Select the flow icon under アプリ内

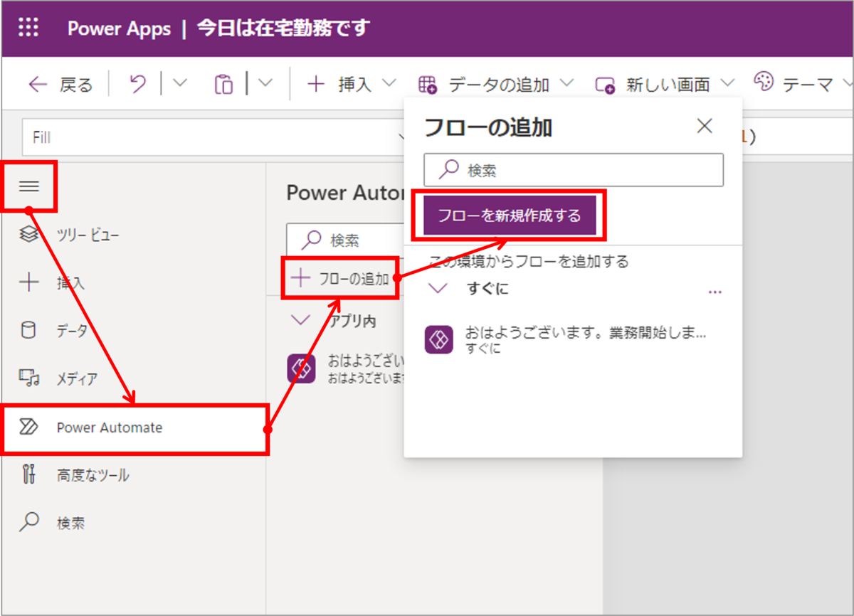coord(301,368)
